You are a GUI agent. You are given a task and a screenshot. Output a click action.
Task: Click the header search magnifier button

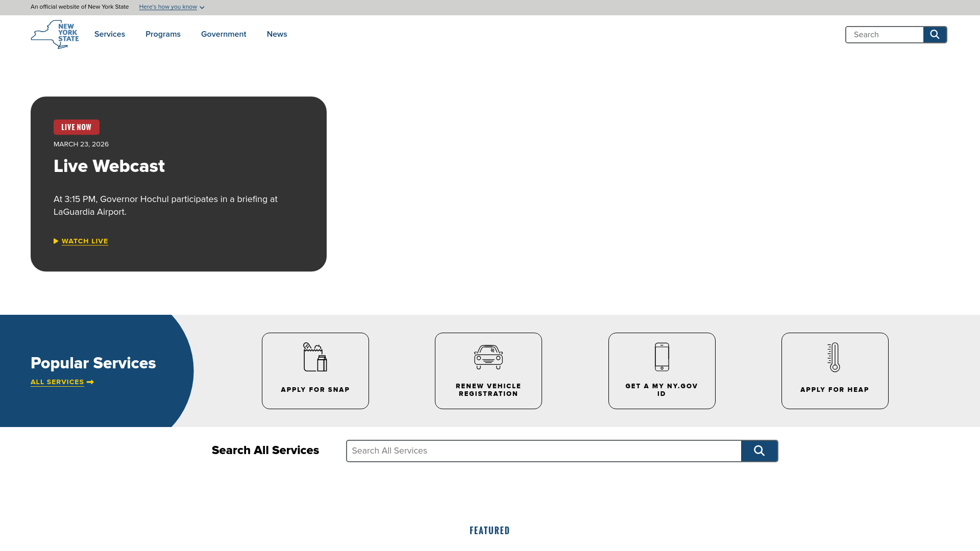coord(935,35)
